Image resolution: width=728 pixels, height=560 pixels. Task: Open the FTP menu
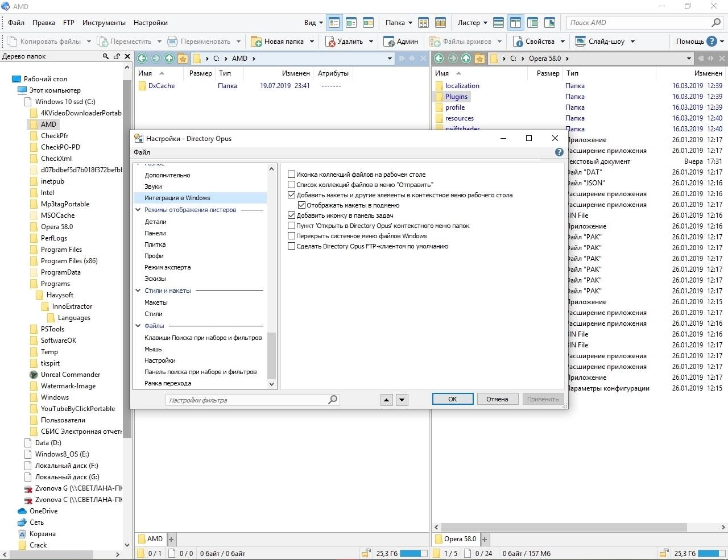point(69,23)
